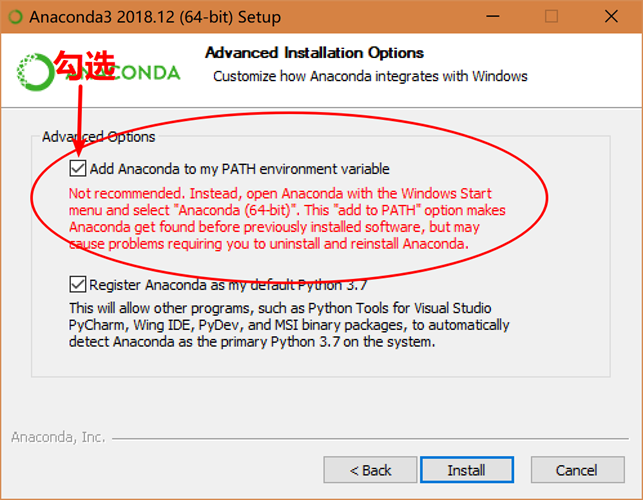Click the 'Anaconda, Inc.' footer text
The image size is (643, 500).
(58, 437)
